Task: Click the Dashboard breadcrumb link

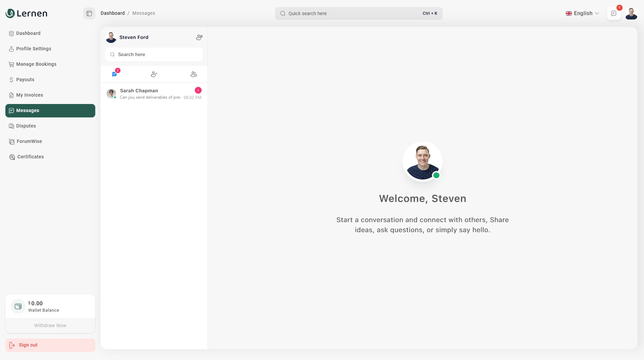Action: click(x=112, y=13)
